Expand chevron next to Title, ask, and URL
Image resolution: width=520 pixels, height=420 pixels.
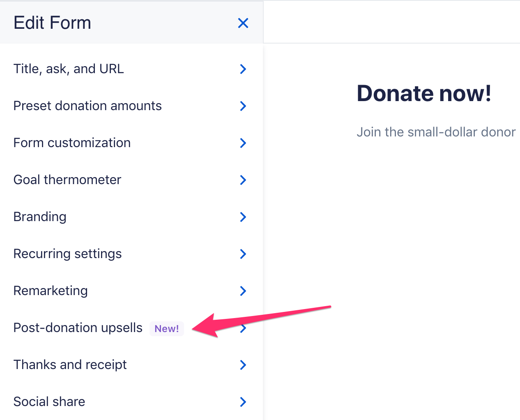click(243, 69)
